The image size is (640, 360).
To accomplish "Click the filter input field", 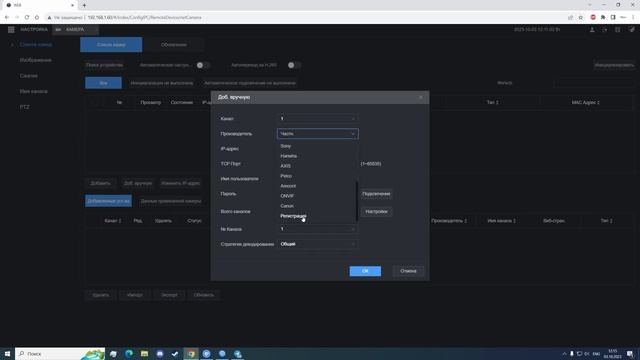I will pyautogui.click(x=594, y=83).
